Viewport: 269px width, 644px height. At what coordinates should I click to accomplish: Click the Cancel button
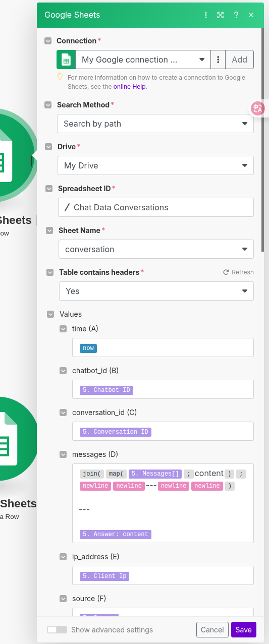(212, 630)
